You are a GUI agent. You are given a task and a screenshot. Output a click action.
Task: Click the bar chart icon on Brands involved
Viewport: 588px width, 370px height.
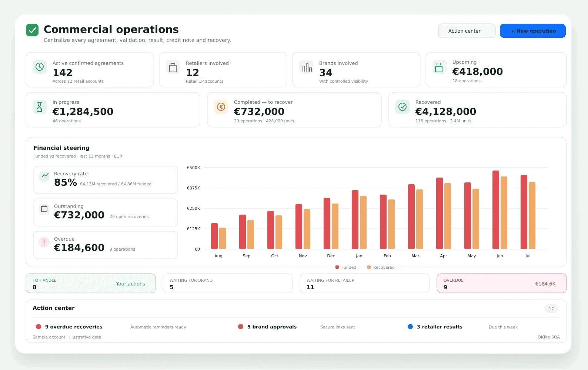click(306, 67)
